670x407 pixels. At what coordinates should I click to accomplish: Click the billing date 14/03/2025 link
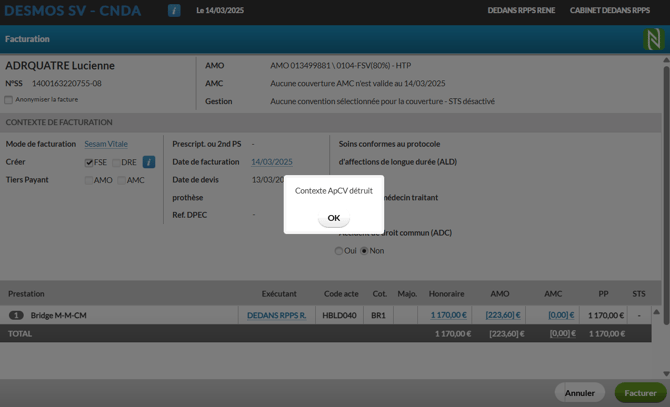point(271,162)
